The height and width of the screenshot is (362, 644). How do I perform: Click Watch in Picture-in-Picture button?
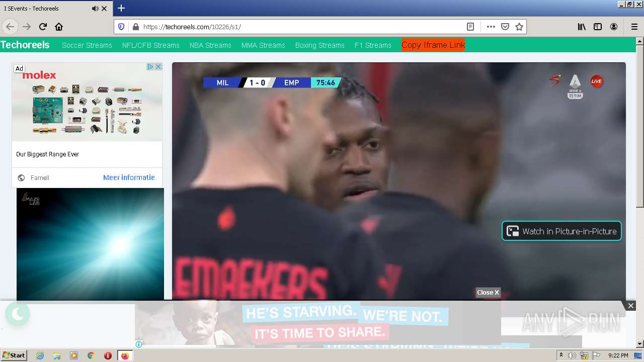[561, 231]
